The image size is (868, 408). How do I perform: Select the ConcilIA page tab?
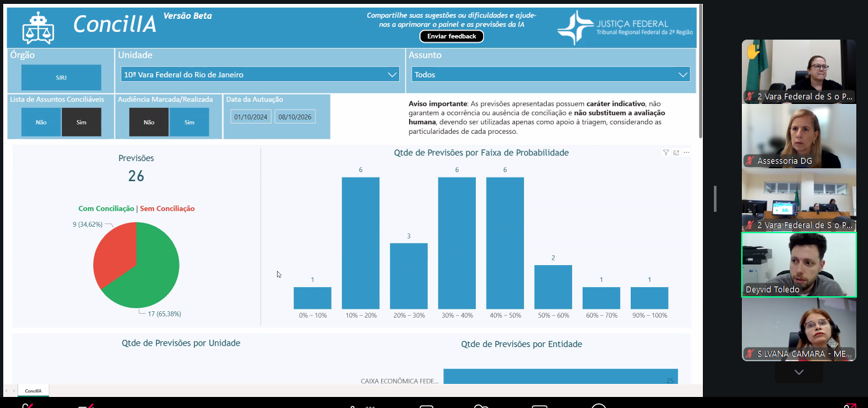point(33,391)
